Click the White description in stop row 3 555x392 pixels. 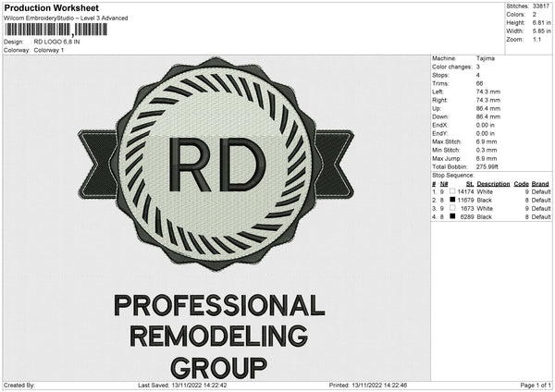click(485, 209)
